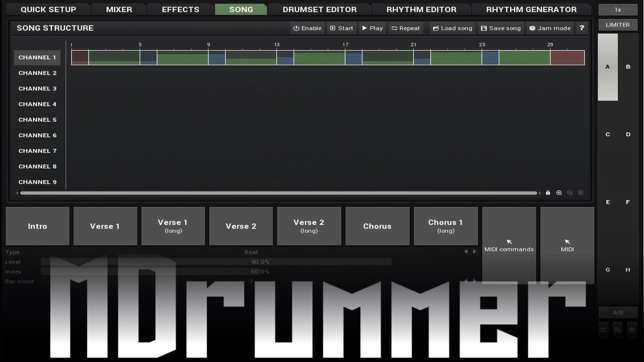The height and width of the screenshot is (362, 644).
Task: Click the horizontal timeline scrollbar
Action: [278, 193]
